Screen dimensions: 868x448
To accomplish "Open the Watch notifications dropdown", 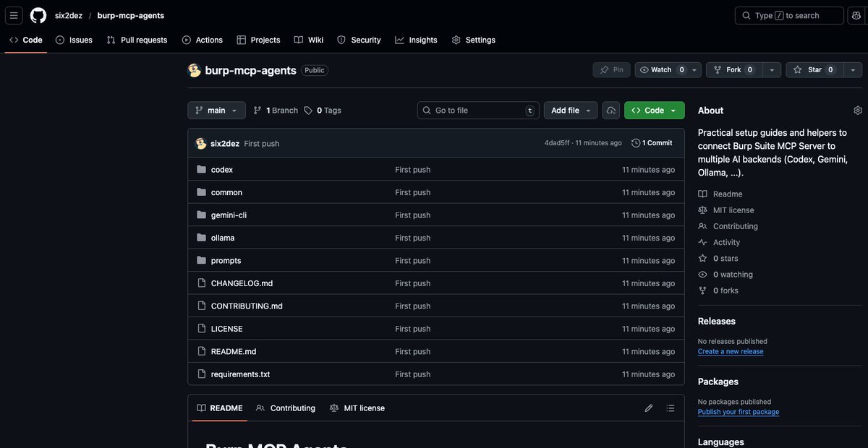I will [x=669, y=70].
